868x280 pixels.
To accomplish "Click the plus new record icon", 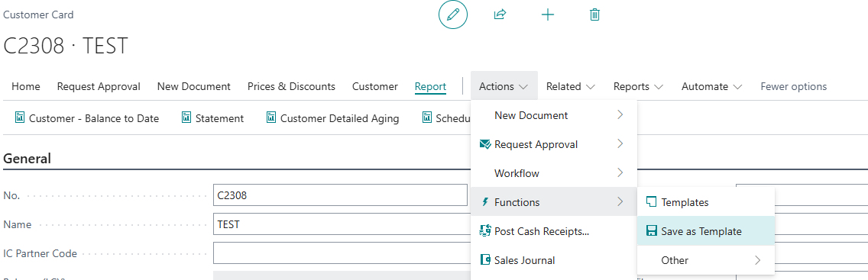I will (x=548, y=15).
